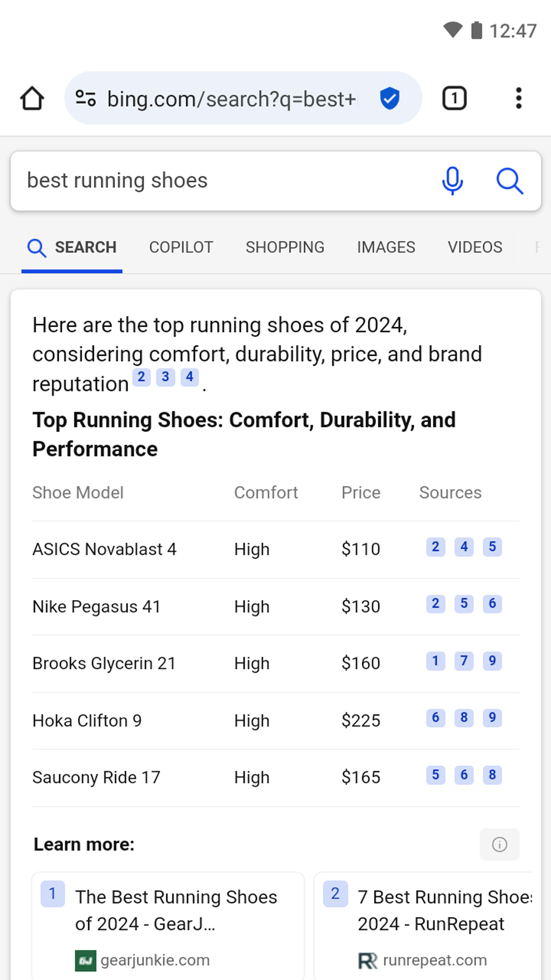Select the SEARCH tab

click(x=72, y=248)
